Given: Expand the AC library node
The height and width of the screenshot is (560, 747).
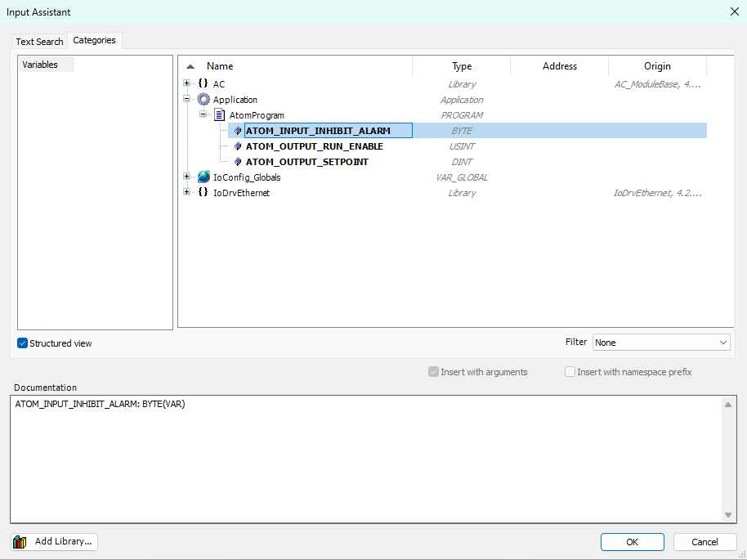Looking at the screenshot, I should coord(187,84).
